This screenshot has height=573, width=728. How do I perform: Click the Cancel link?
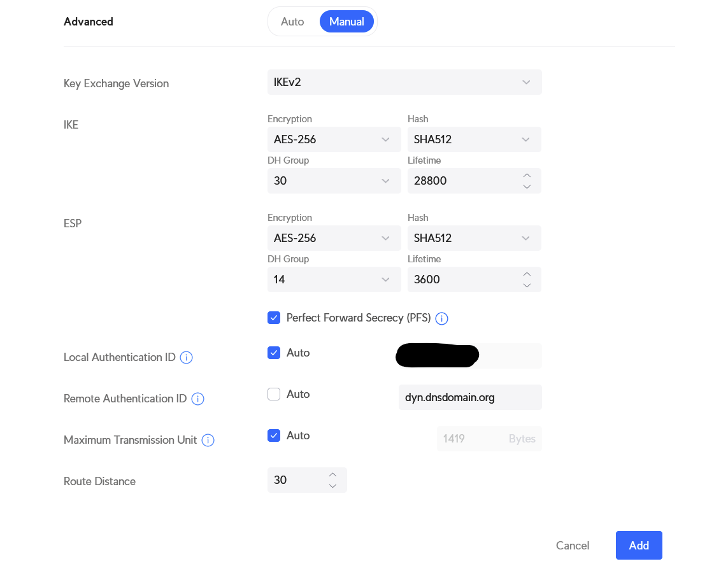[573, 546]
